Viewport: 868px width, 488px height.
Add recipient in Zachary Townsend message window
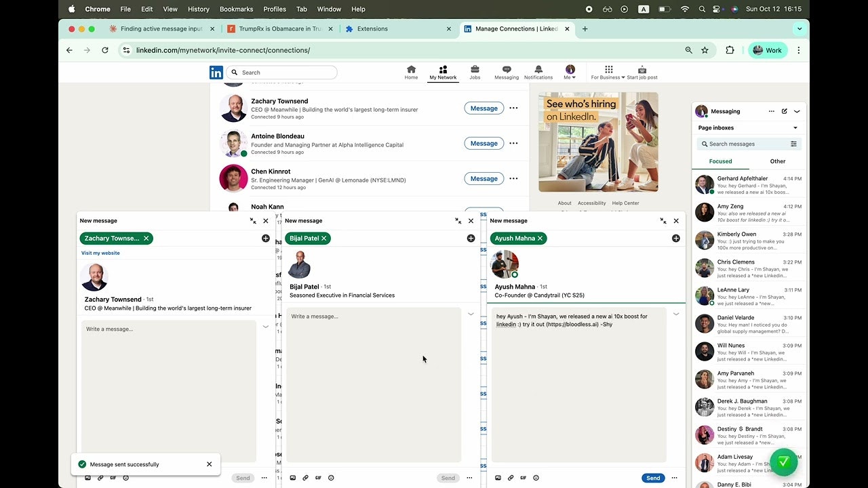[x=266, y=239]
